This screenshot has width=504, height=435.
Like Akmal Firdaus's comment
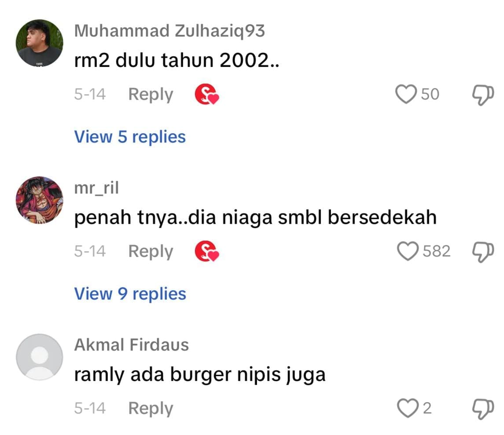click(408, 408)
